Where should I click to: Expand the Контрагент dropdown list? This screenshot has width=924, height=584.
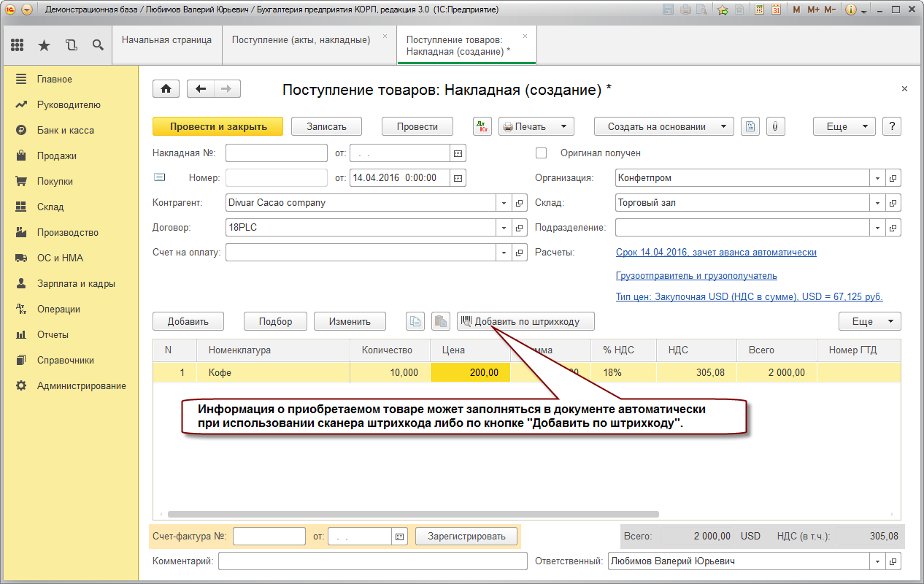(504, 203)
